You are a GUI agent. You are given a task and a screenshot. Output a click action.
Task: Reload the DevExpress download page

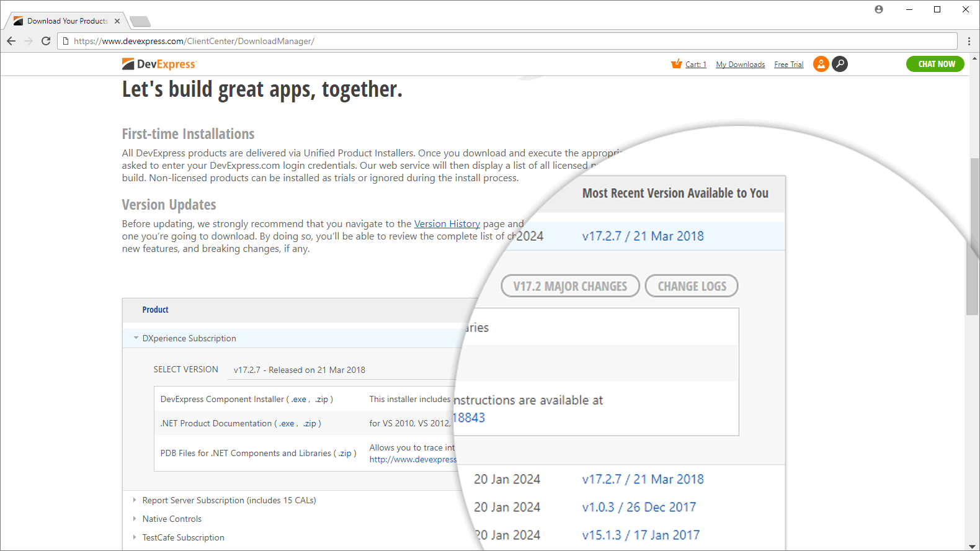click(46, 41)
